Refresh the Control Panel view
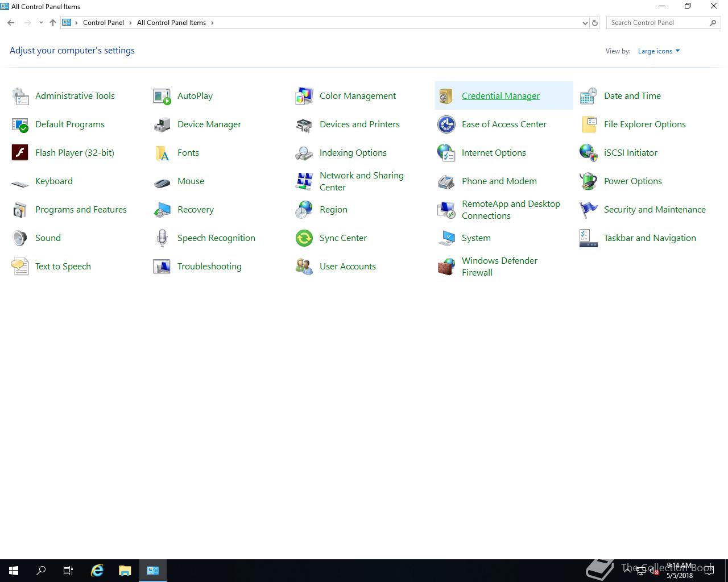The image size is (728, 582). (595, 23)
